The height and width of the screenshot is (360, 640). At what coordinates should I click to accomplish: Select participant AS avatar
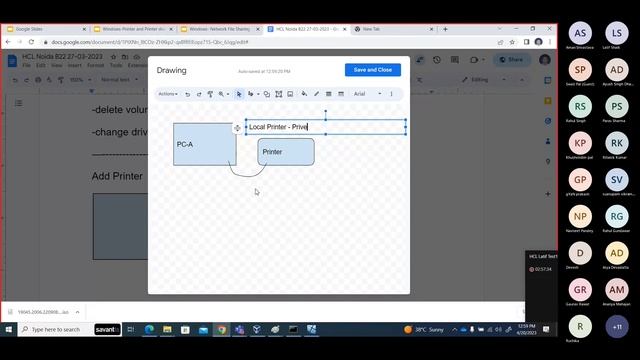[580, 33]
